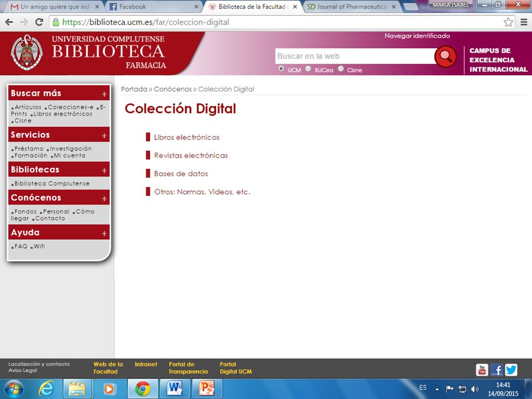Open FAQ link under Ayuda

20,246
